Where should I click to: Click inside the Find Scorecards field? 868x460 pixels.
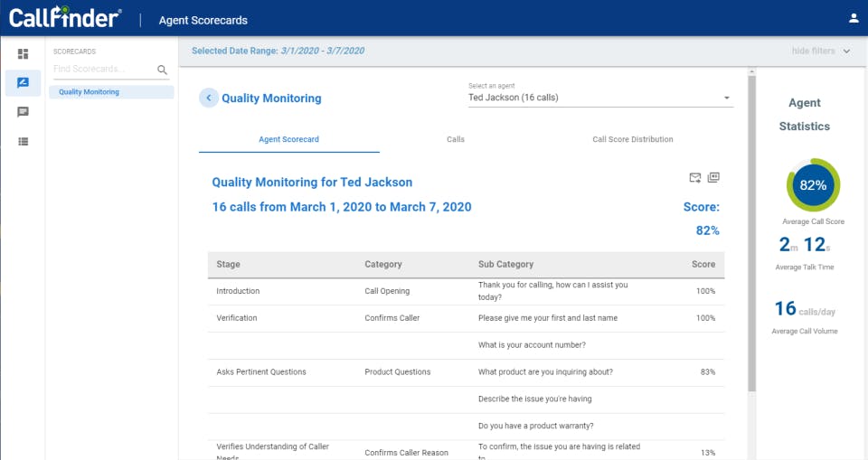(x=101, y=69)
